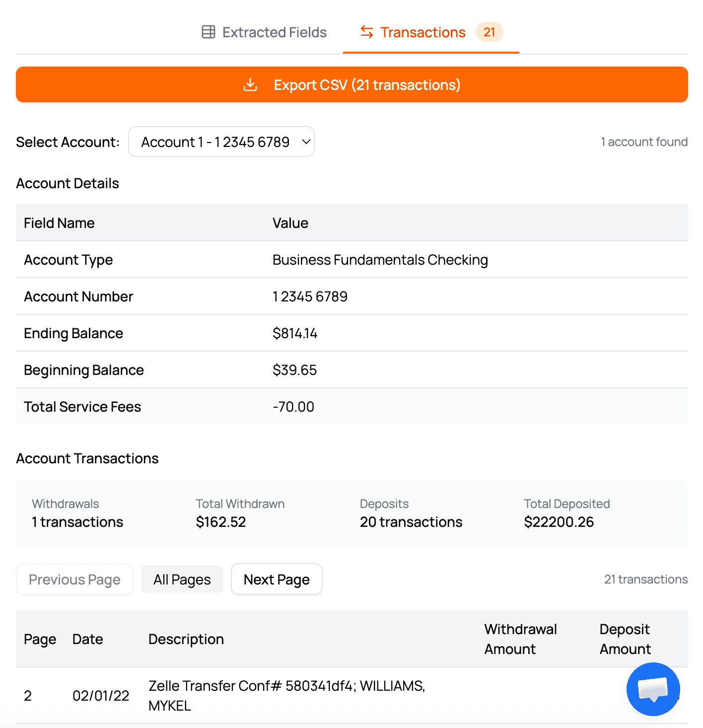This screenshot has width=703, height=728.
Task: Select the Transactions tab
Action: [422, 32]
